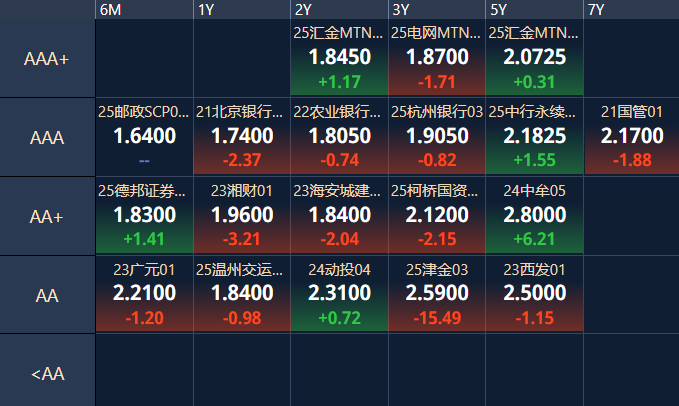Select the 25柯桥国资 bond yielding 2.1200
Screen dimensions: 679x406
pos(438,216)
